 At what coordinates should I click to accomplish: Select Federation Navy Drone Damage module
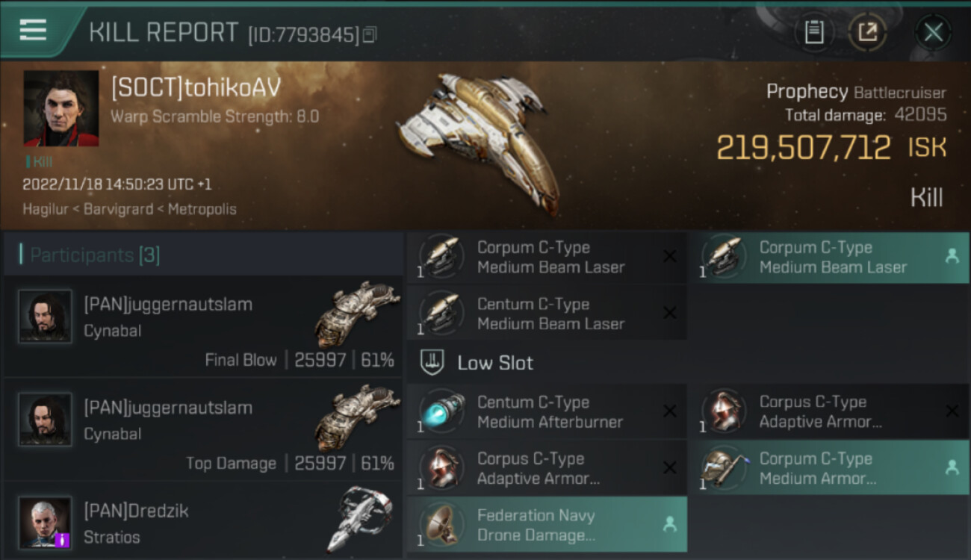(547, 525)
